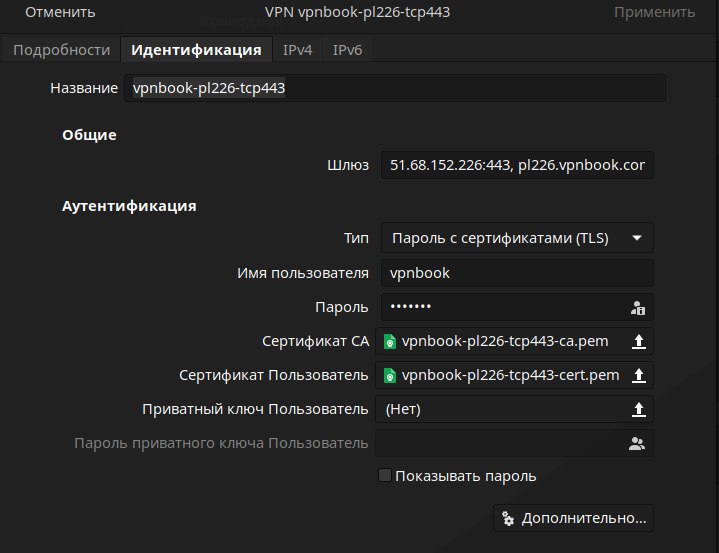Click the Показывать пароль label
Image resolution: width=719 pixels, height=553 pixels.
[465, 476]
